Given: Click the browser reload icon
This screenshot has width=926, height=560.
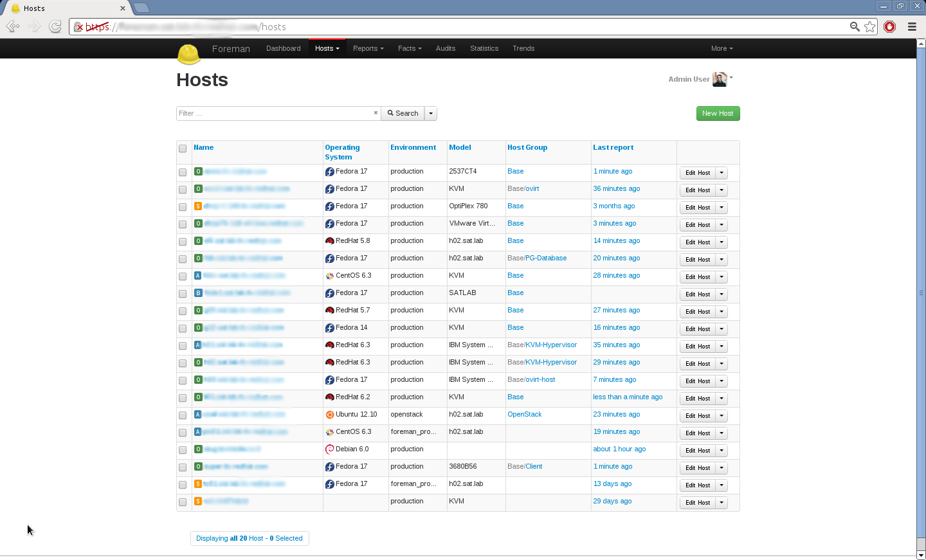Looking at the screenshot, I should (55, 26).
